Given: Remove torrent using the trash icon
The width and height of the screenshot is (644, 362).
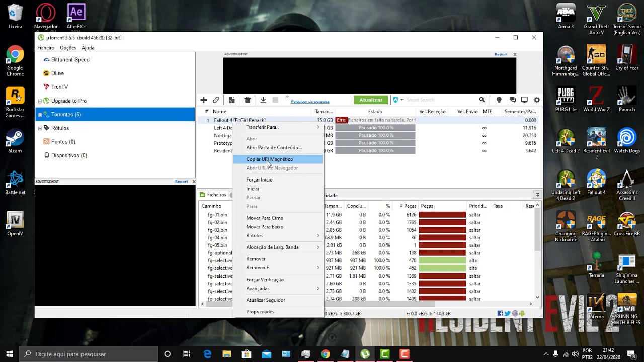Looking at the screenshot, I should click(x=247, y=100).
